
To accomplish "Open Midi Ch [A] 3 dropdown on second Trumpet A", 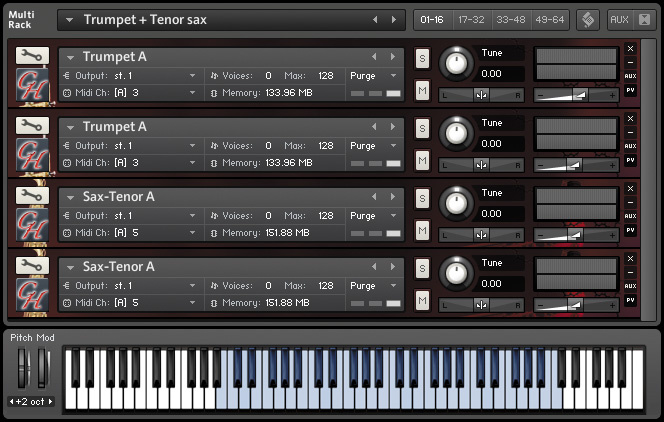I will pos(192,163).
